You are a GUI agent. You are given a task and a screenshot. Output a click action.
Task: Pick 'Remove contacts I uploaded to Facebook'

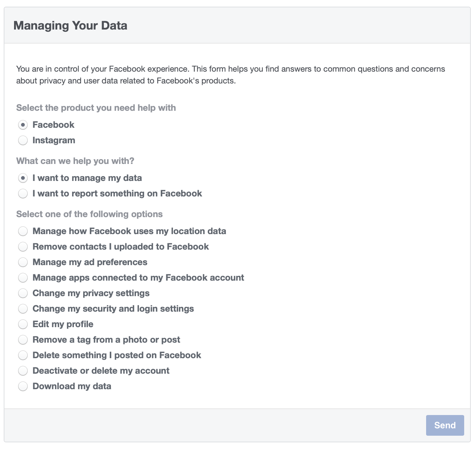[x=23, y=247]
